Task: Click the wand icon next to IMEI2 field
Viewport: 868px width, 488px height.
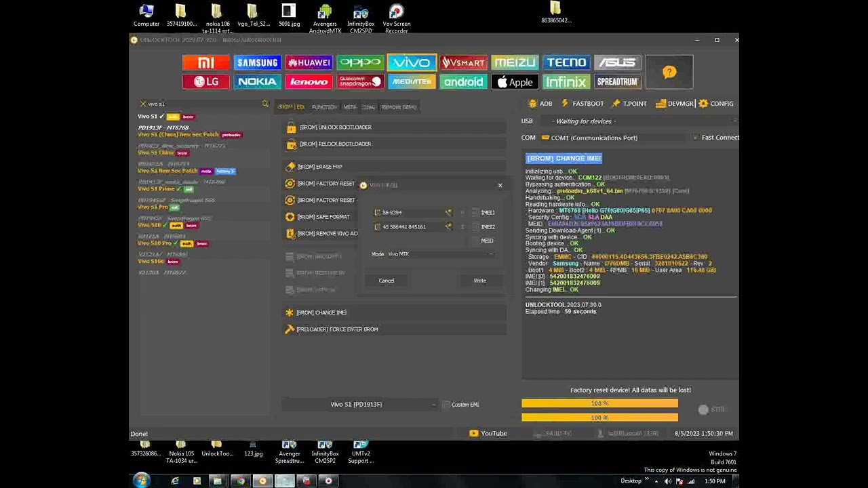Action: [x=448, y=226]
